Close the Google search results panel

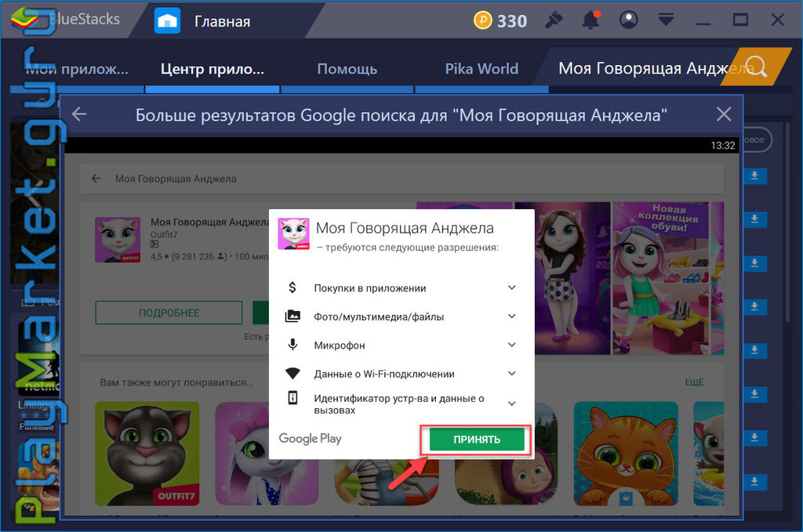click(x=723, y=114)
